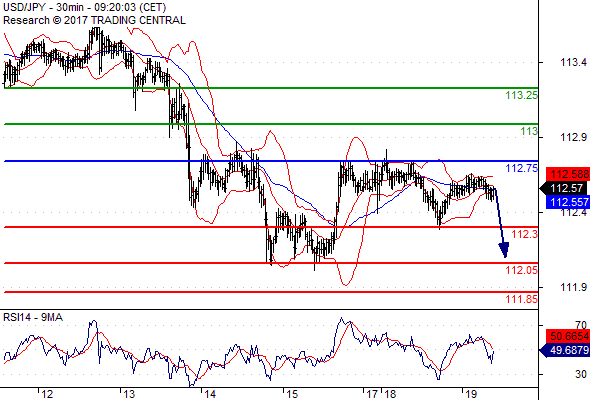Select the green 113 resistance label
Image resolution: width=590 pixels, height=400 pixels.
529,131
